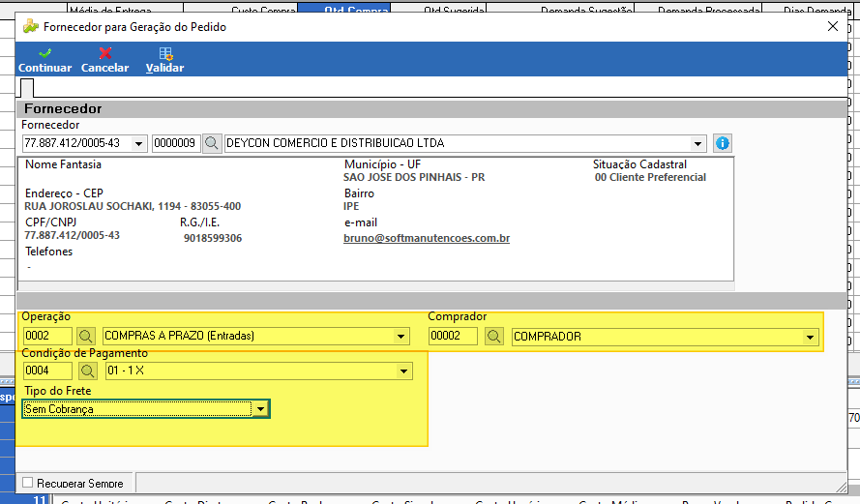This screenshot has height=504, width=860.
Task: Click RUA JOROSLAU SOCHAKI address text
Action: tap(133, 206)
